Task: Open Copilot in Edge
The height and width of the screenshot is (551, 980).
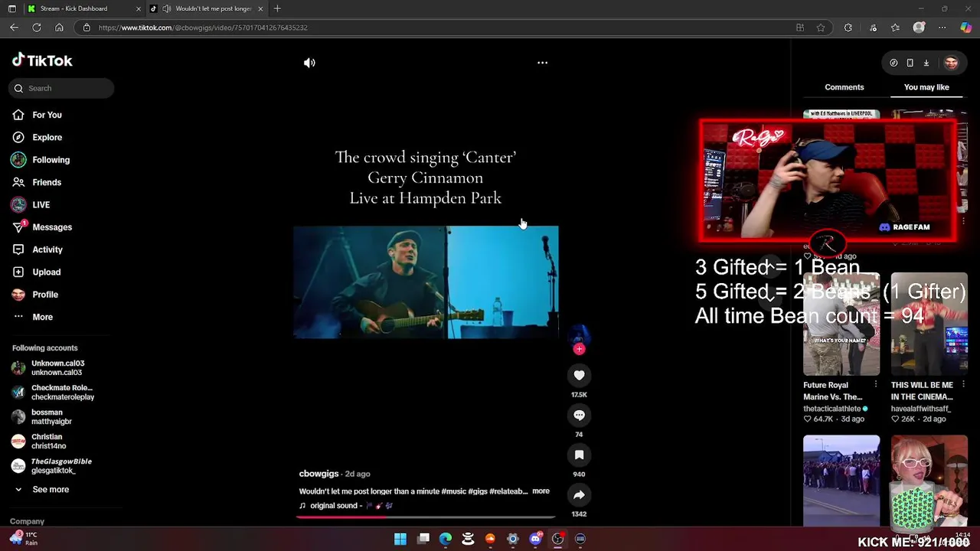Action: point(965,28)
